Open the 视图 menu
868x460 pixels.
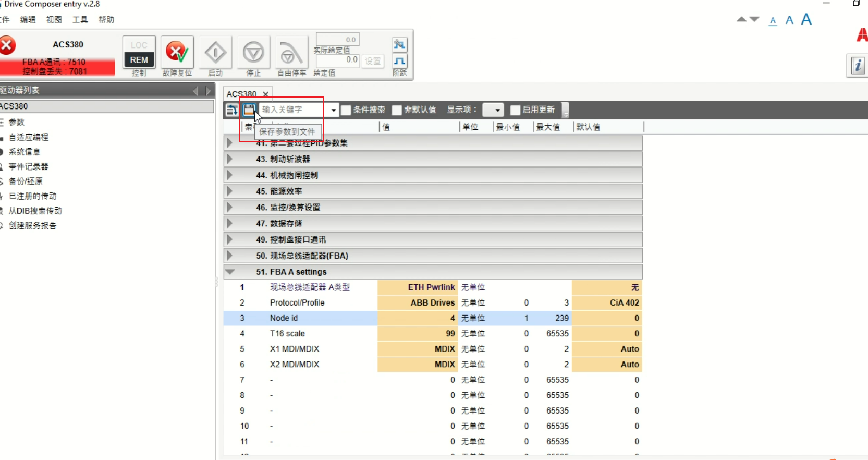(x=54, y=20)
